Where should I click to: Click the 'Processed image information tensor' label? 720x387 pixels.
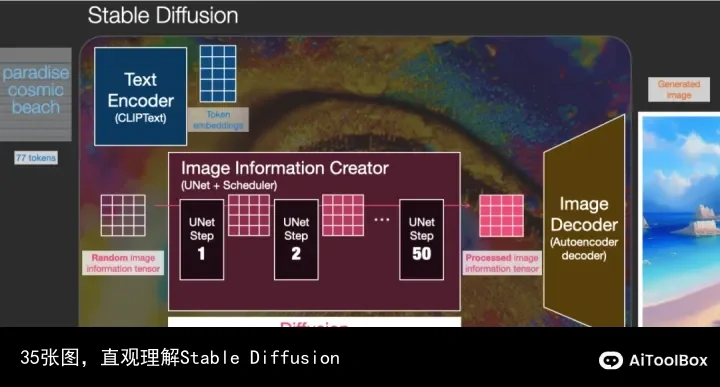point(502,263)
